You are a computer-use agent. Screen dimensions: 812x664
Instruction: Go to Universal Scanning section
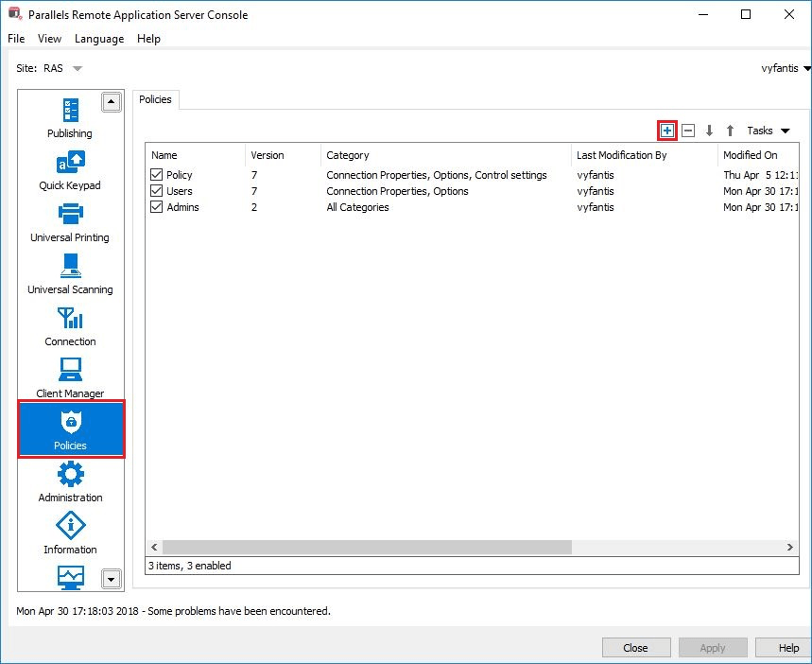70,274
